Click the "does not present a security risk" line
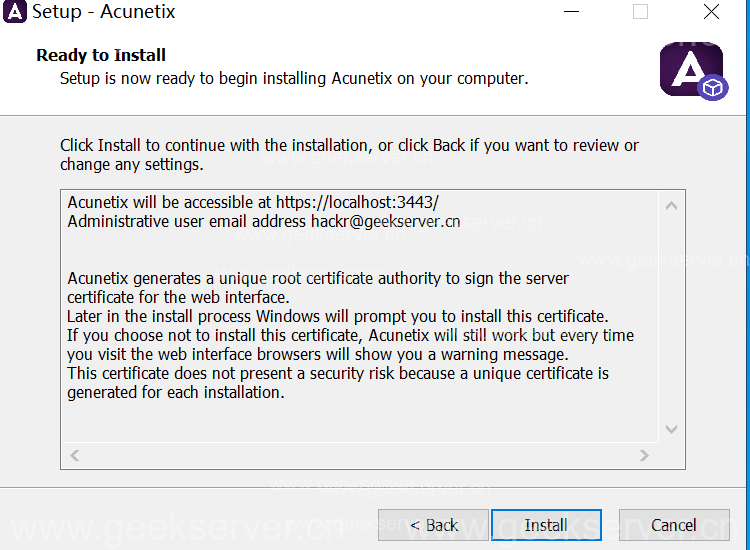This screenshot has height=550, width=750. pyautogui.click(x=338, y=374)
